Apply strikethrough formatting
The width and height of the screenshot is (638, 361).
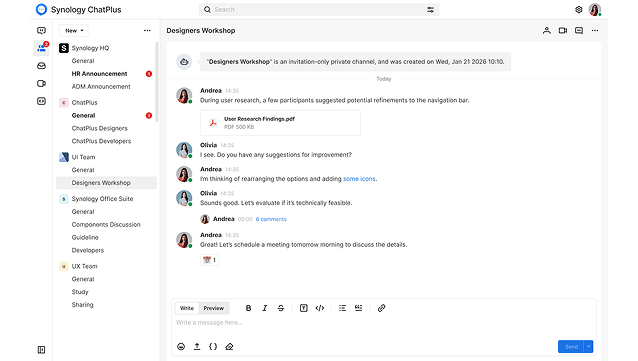coord(281,308)
